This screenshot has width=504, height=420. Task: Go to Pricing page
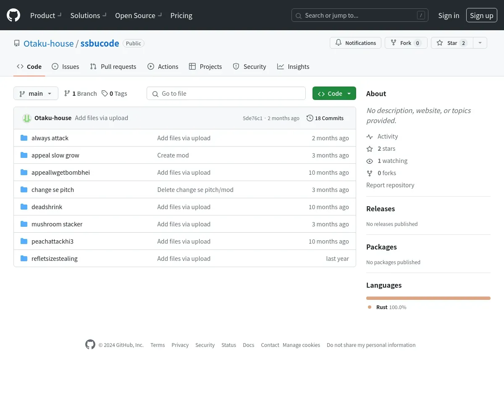[181, 16]
